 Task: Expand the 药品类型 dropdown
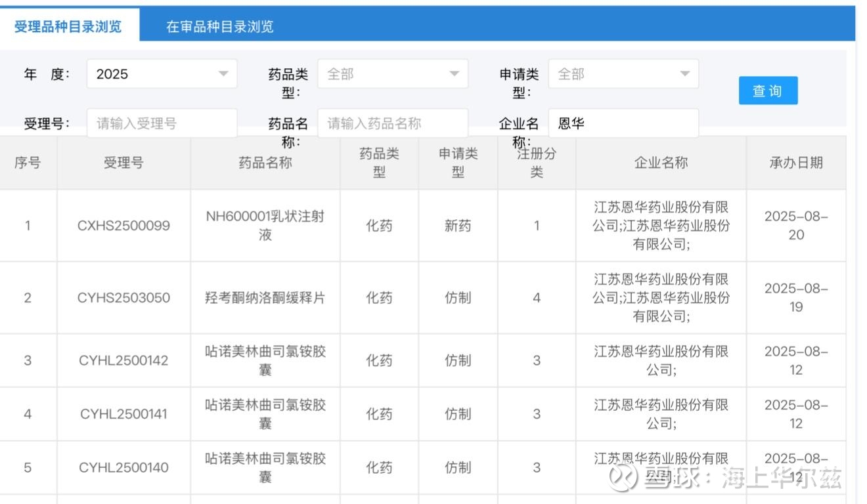pos(393,74)
